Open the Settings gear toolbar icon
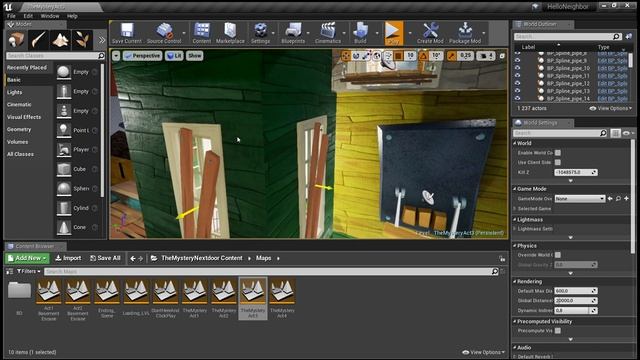The width and height of the screenshot is (640, 360). [x=260, y=33]
